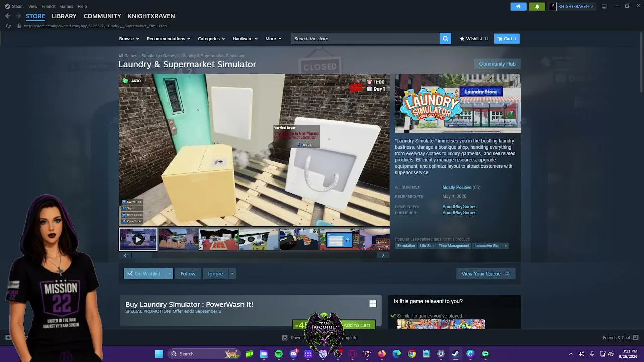
Task: Show hidden system tray icons
Action: tap(571, 354)
